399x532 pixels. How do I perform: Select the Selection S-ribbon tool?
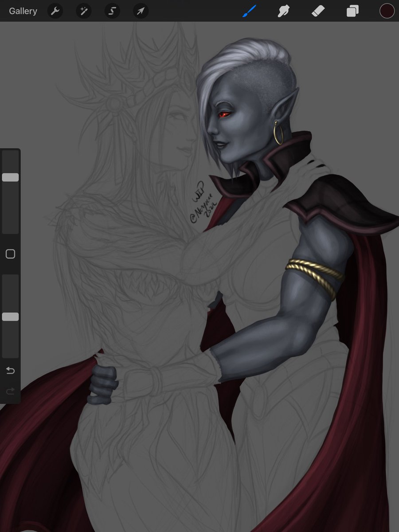(x=112, y=11)
